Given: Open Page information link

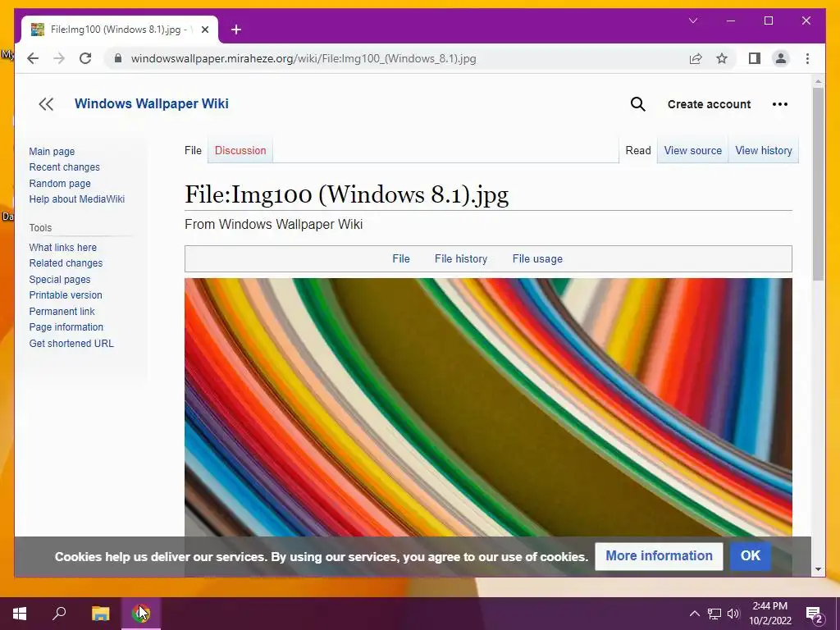Looking at the screenshot, I should tap(66, 326).
